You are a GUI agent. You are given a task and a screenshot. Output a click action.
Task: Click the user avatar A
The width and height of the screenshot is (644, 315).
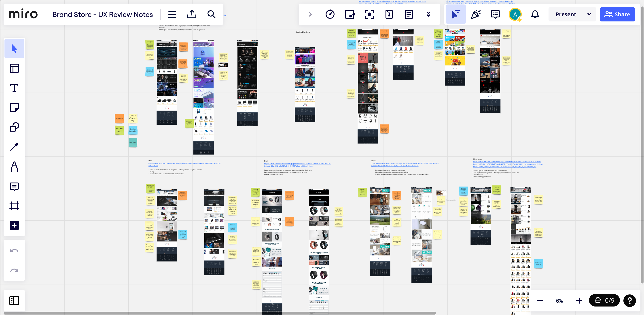515,14
